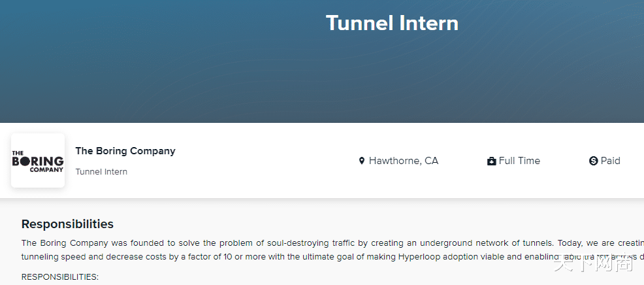Select the Full Time job type label
The height and width of the screenshot is (285, 644).
[519, 161]
